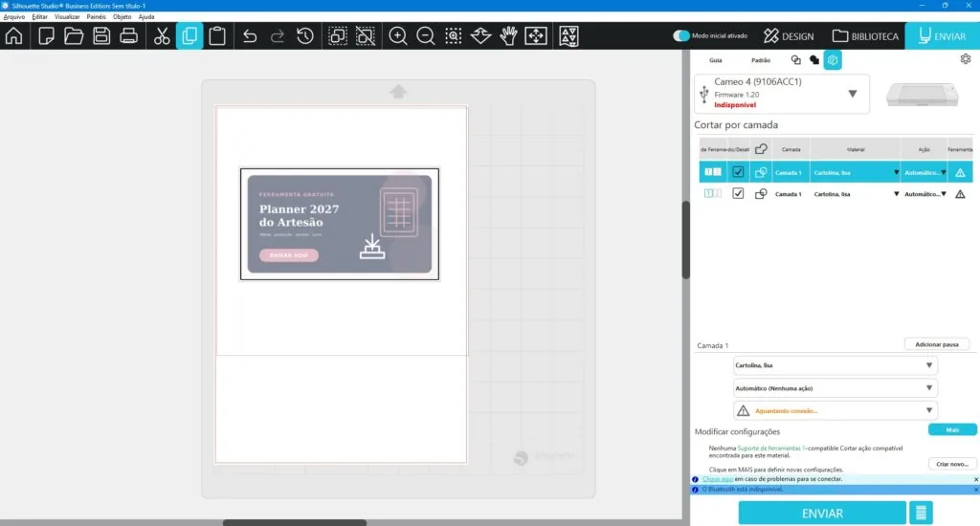Open the Ajuda menu
Screen dimensions: 980x526
coord(145,17)
